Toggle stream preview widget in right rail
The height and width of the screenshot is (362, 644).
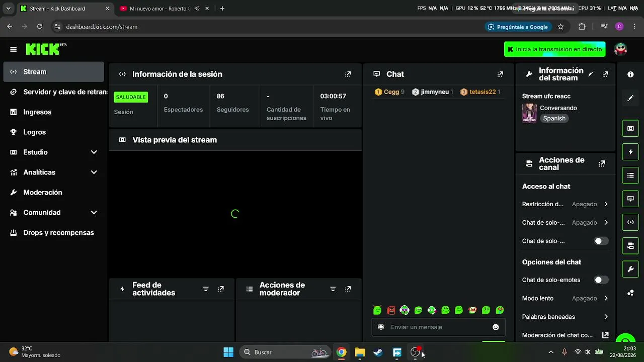pyautogui.click(x=630, y=128)
